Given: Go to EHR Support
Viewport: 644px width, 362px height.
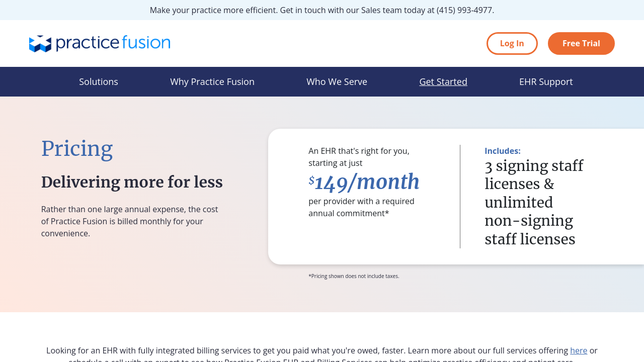Looking at the screenshot, I should [546, 81].
